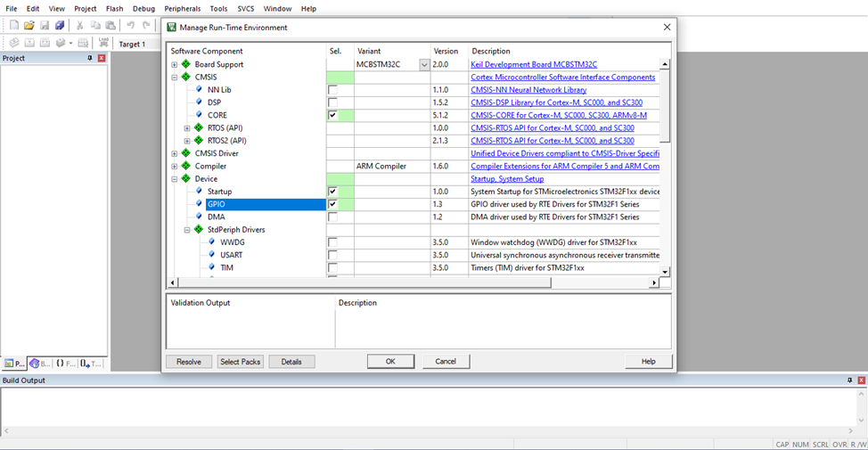Uncheck the CORE component checkbox
The image size is (868, 450).
pyautogui.click(x=332, y=115)
